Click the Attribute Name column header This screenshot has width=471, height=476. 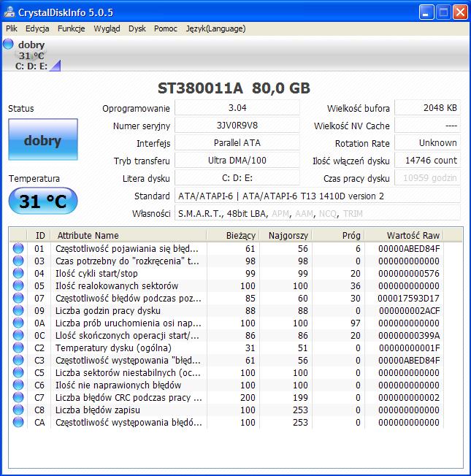tap(129, 235)
